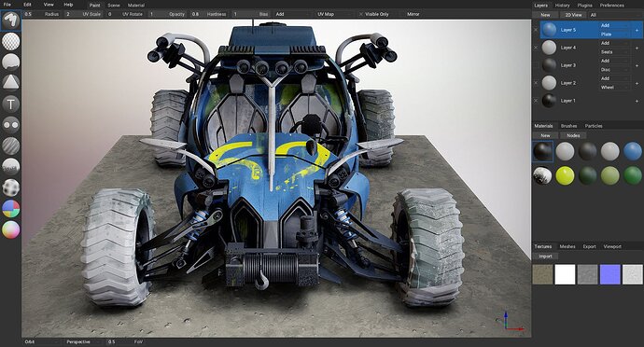Click the plus icon on Layer 3
644x347 pixels.
(x=637, y=65)
